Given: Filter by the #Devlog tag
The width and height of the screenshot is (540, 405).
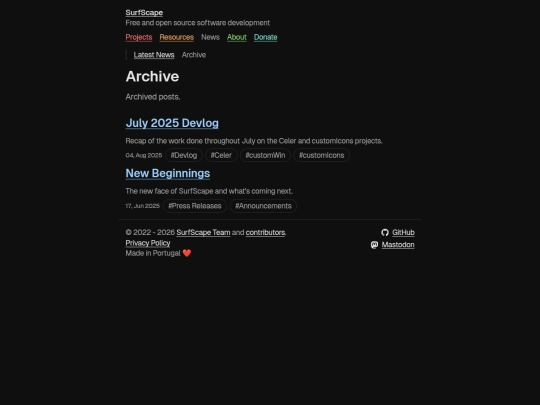Looking at the screenshot, I should tap(184, 155).
